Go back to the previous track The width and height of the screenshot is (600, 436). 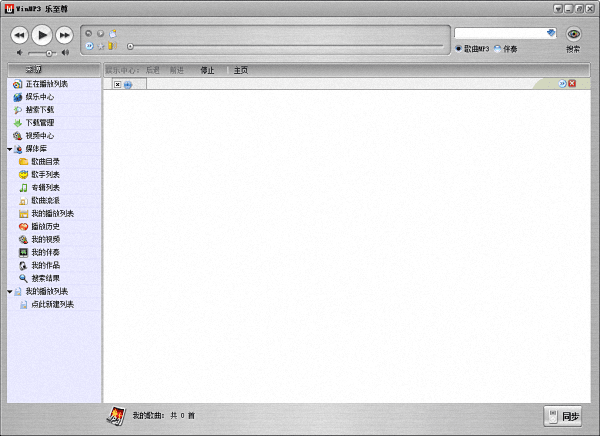click(19, 35)
